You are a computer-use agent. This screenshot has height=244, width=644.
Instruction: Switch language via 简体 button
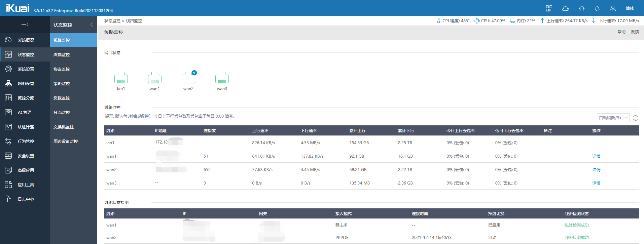[x=630, y=8]
